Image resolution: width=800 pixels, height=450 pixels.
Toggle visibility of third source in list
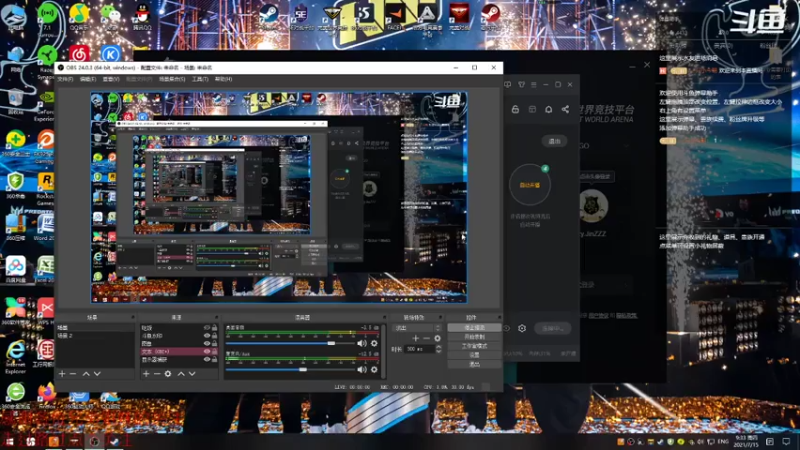[x=207, y=343]
